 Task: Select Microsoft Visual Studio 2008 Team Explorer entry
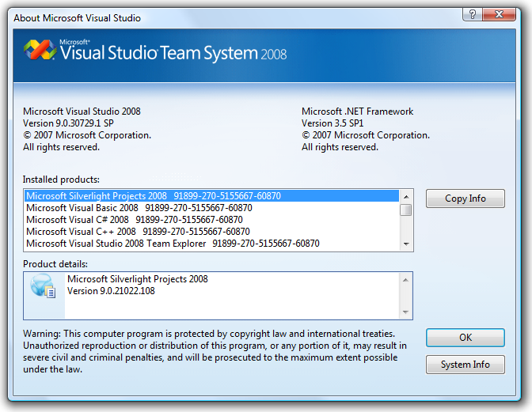click(211, 244)
